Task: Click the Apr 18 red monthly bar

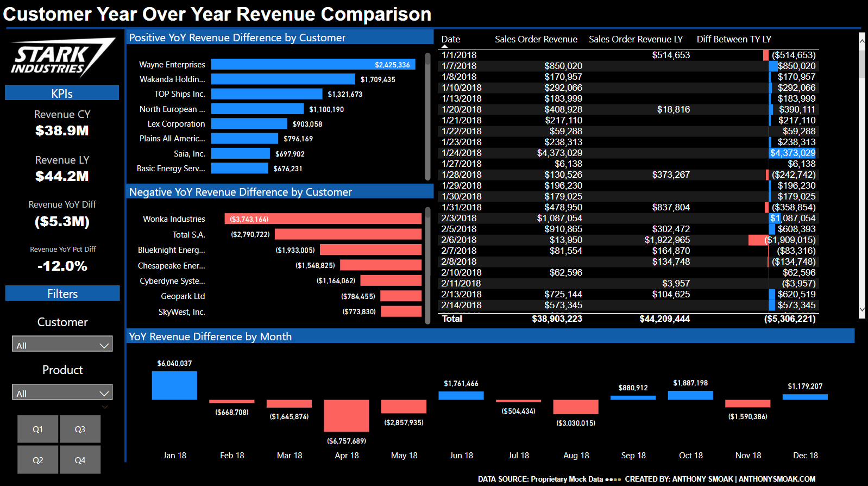Action: (x=347, y=416)
